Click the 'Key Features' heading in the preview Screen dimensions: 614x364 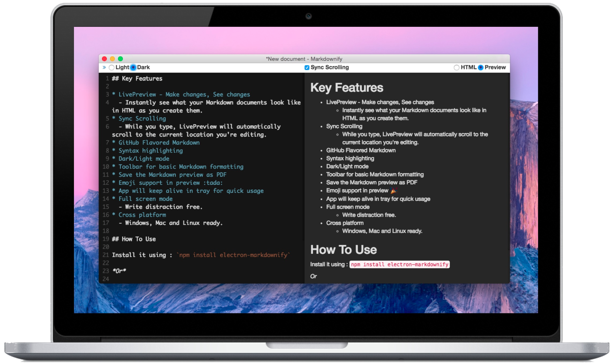(x=347, y=88)
